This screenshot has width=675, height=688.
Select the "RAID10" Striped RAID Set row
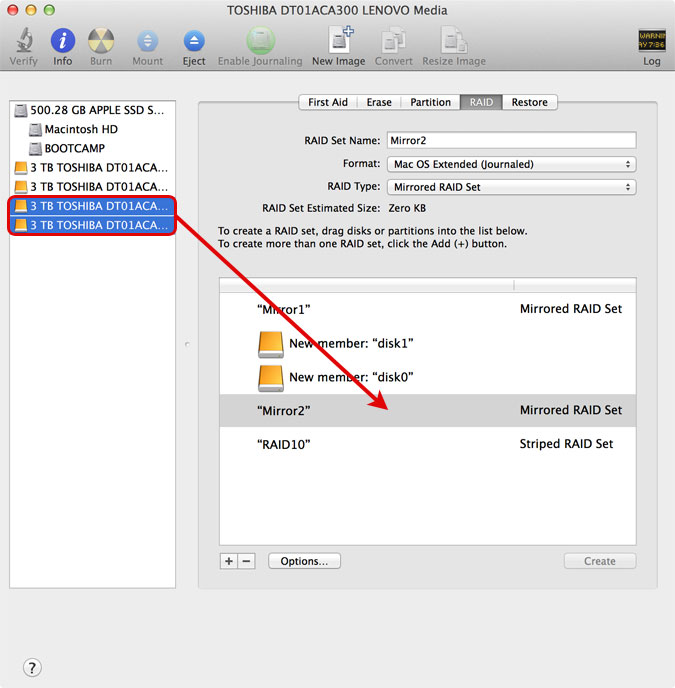[427, 444]
